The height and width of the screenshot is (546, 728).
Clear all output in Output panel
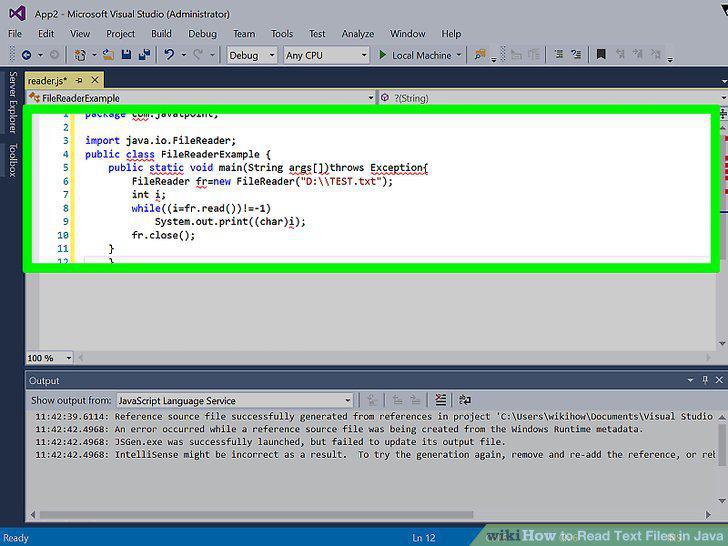click(440, 400)
